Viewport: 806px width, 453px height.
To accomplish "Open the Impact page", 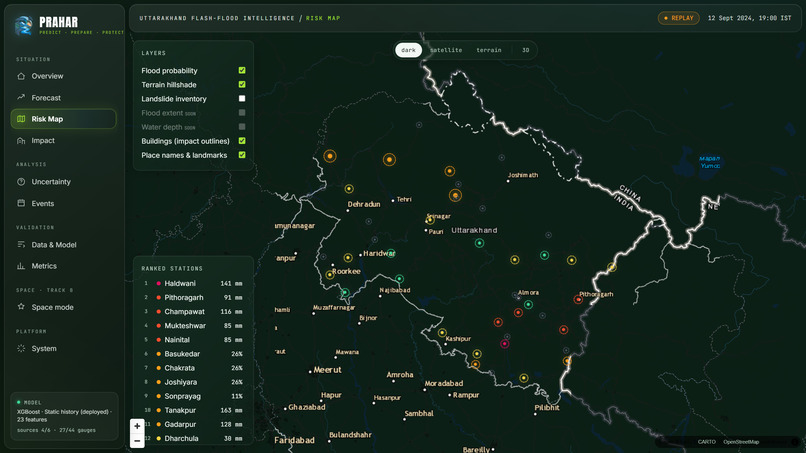I will [x=63, y=140].
